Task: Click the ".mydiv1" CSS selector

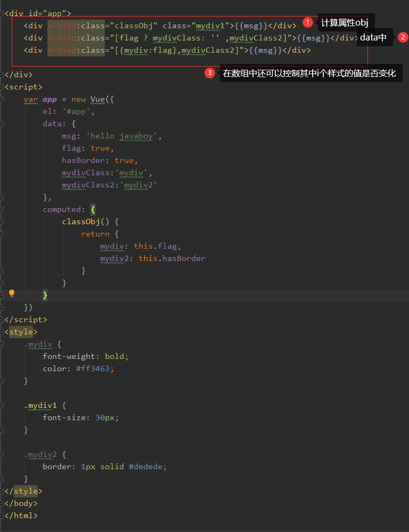Action: coord(40,405)
